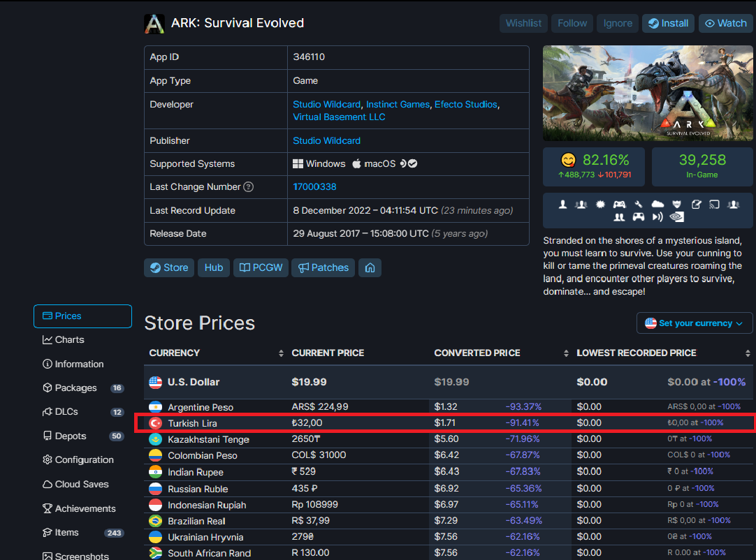The height and width of the screenshot is (560, 756).
Task: Open the change number 17000338 link
Action: click(314, 187)
